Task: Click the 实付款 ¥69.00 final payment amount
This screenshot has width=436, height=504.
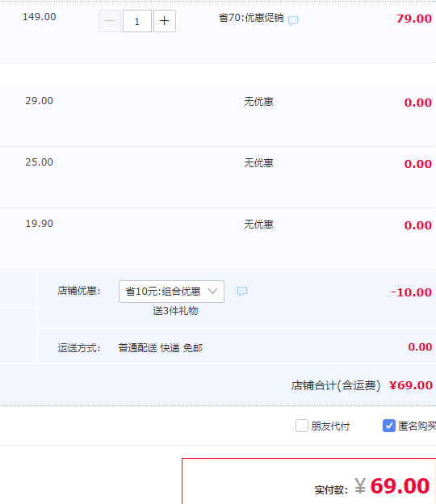Action: [x=392, y=486]
